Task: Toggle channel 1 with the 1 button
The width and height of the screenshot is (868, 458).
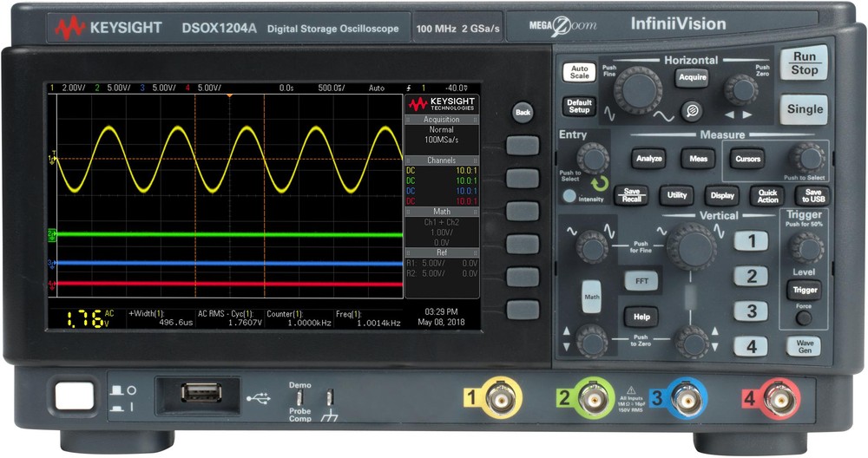Action: click(x=751, y=241)
